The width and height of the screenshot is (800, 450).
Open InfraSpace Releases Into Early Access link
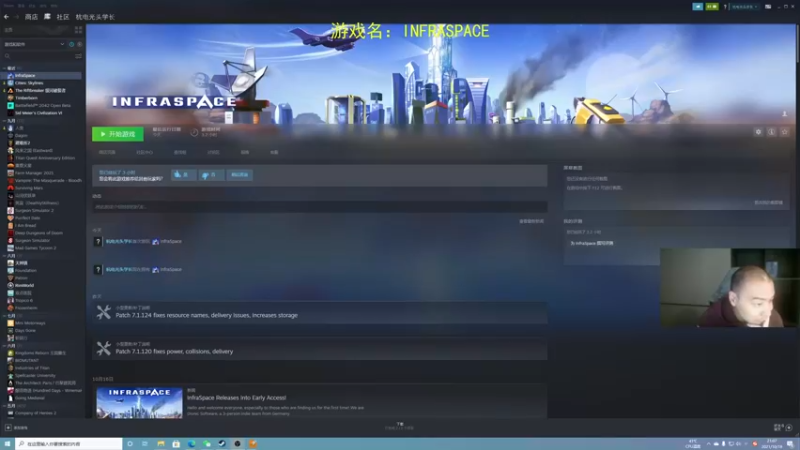237,397
